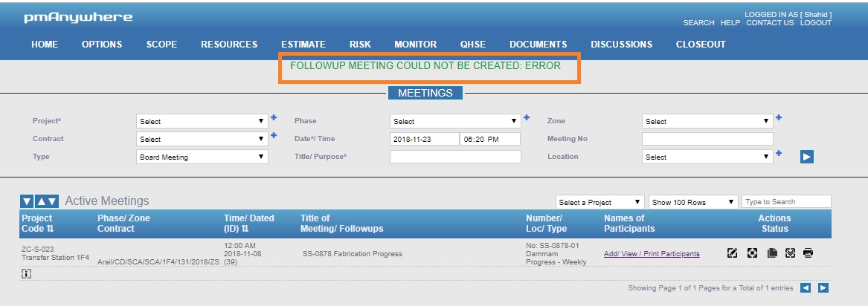
Task: Collapse Active Meetings with the down-arrow icon
Action: pyautogui.click(x=27, y=201)
